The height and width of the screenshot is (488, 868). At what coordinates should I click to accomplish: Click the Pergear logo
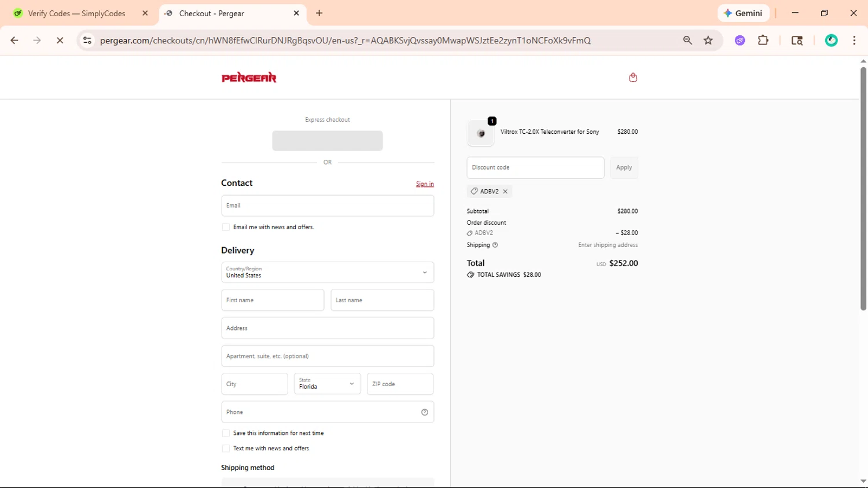coord(249,78)
